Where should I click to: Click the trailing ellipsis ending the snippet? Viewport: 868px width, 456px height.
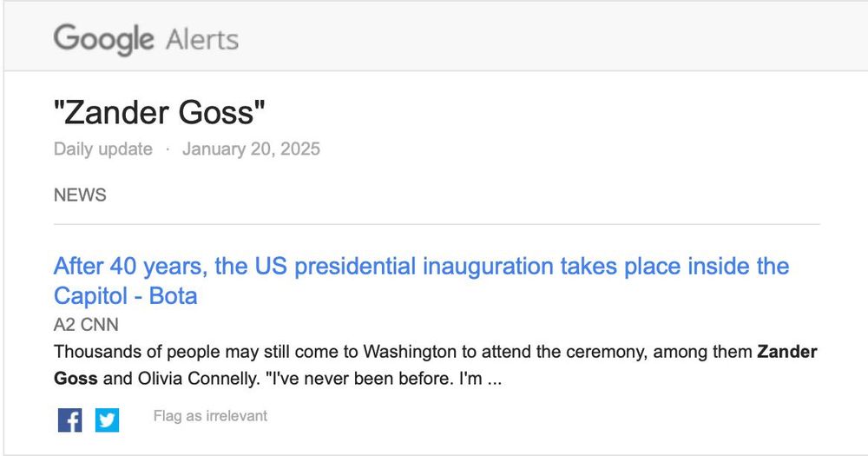tap(495, 380)
